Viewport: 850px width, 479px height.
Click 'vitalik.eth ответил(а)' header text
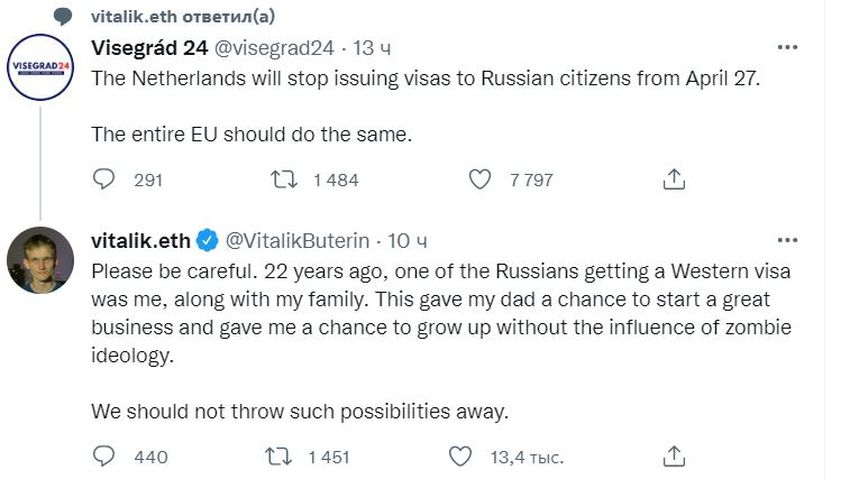pyautogui.click(x=183, y=15)
